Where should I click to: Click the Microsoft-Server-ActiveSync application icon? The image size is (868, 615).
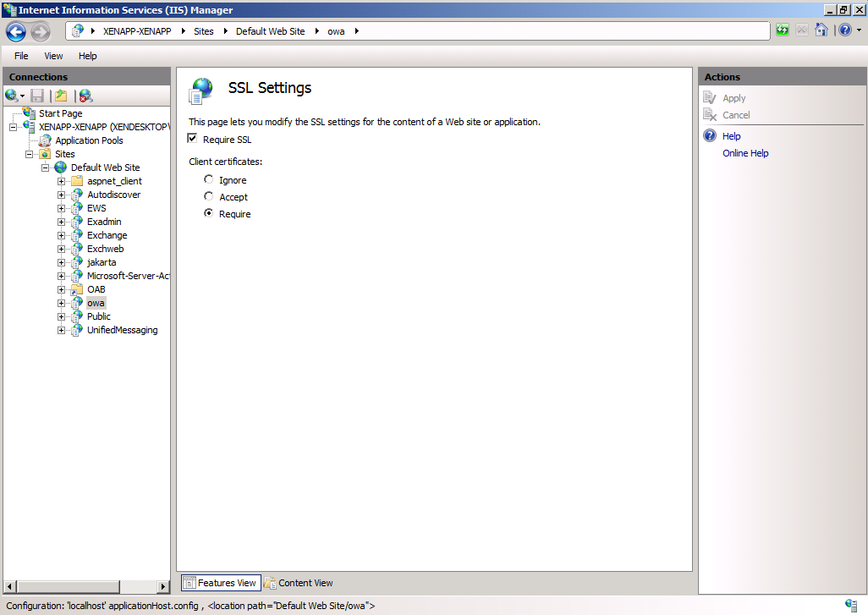pyautogui.click(x=77, y=276)
